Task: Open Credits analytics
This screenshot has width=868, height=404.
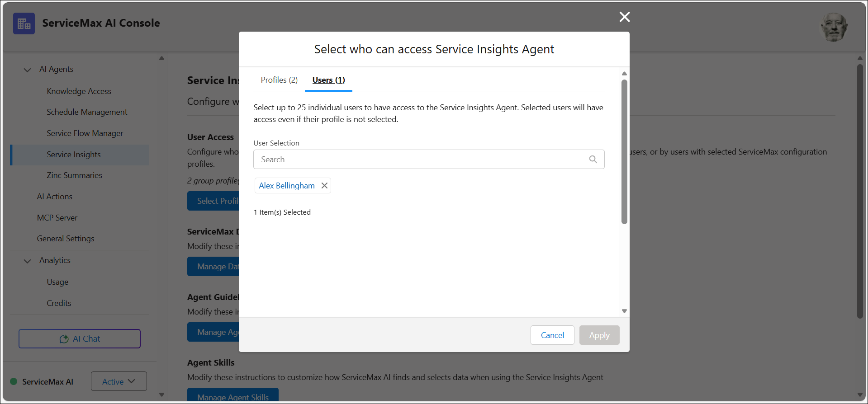Action: [x=59, y=303]
